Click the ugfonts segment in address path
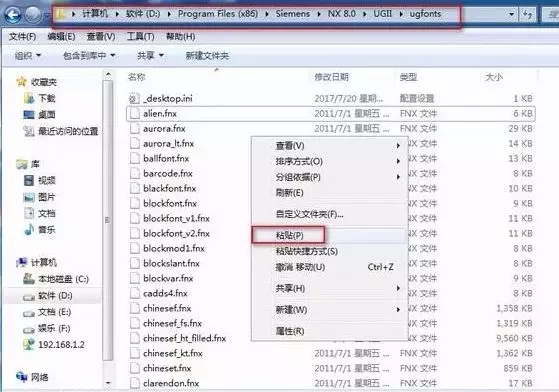Image resolution: width=559 pixels, height=392 pixels. point(425,14)
